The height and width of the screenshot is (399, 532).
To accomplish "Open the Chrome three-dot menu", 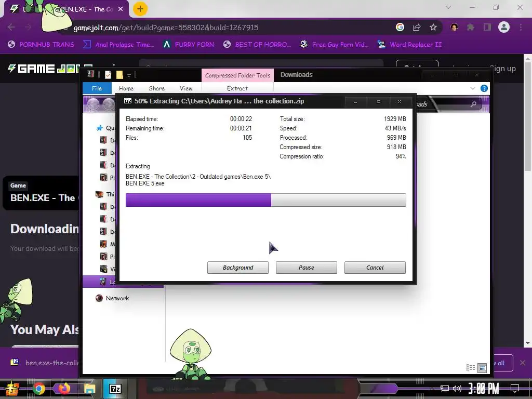I will (x=521, y=27).
